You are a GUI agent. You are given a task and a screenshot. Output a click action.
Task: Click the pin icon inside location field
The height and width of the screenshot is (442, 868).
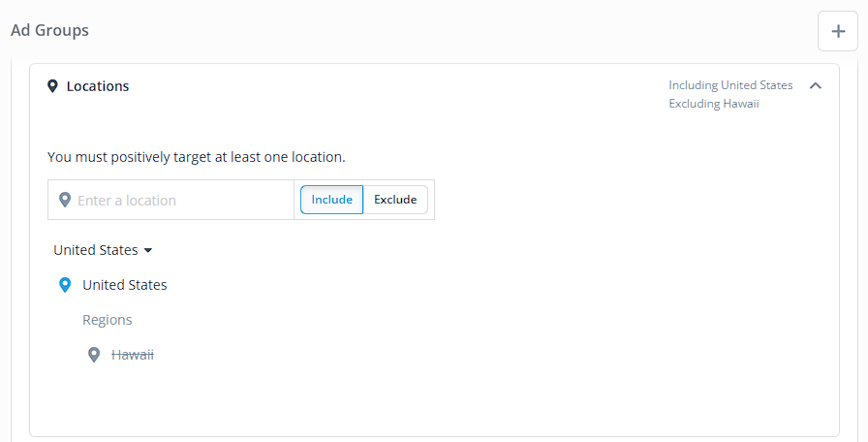pyautogui.click(x=65, y=200)
